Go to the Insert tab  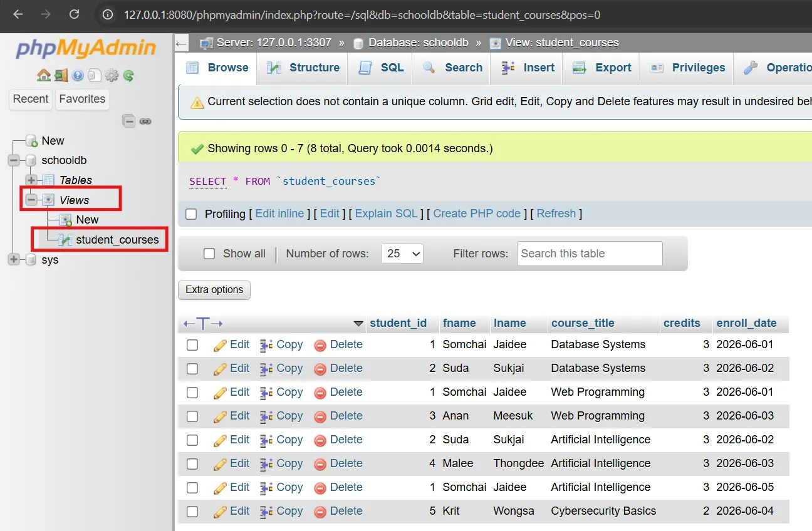[x=528, y=68]
